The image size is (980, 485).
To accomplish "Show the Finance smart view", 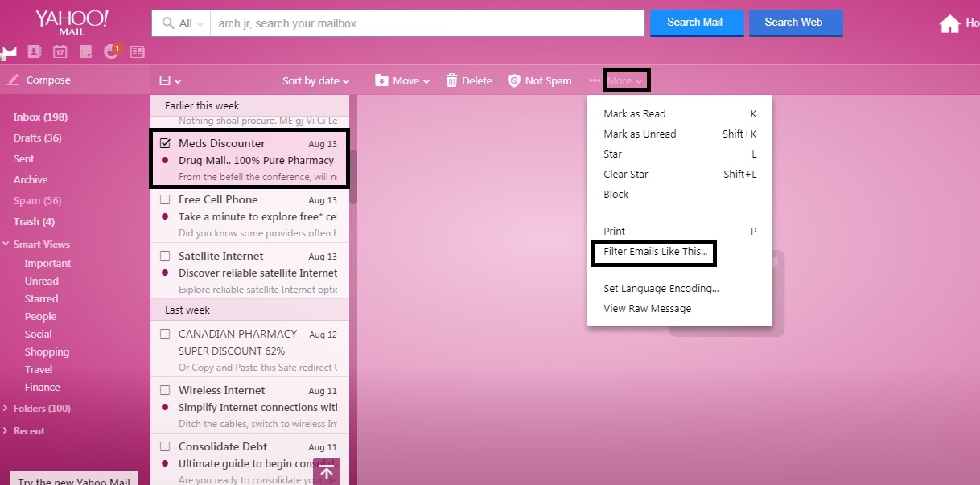I will (x=43, y=387).
